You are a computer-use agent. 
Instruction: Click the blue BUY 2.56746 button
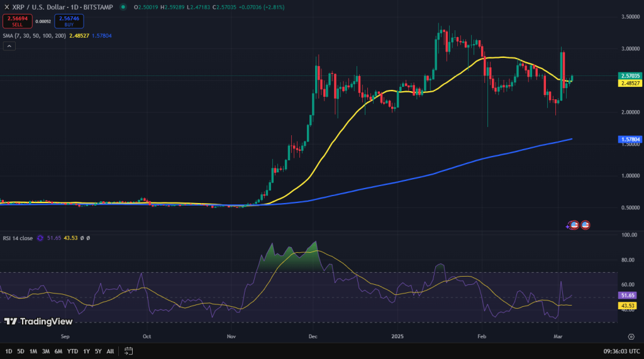click(x=69, y=21)
